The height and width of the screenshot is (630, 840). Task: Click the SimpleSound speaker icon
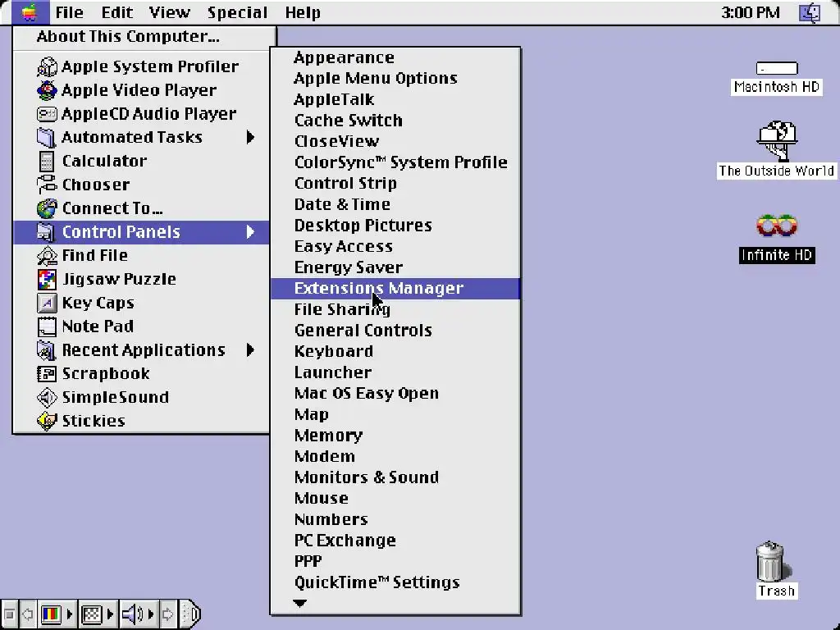(47, 397)
